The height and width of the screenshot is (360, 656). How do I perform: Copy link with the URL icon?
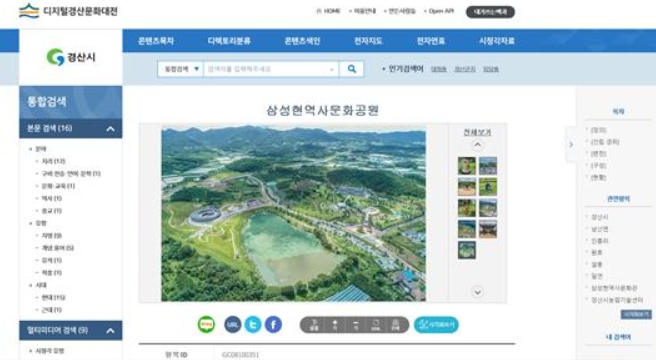[x=233, y=324]
